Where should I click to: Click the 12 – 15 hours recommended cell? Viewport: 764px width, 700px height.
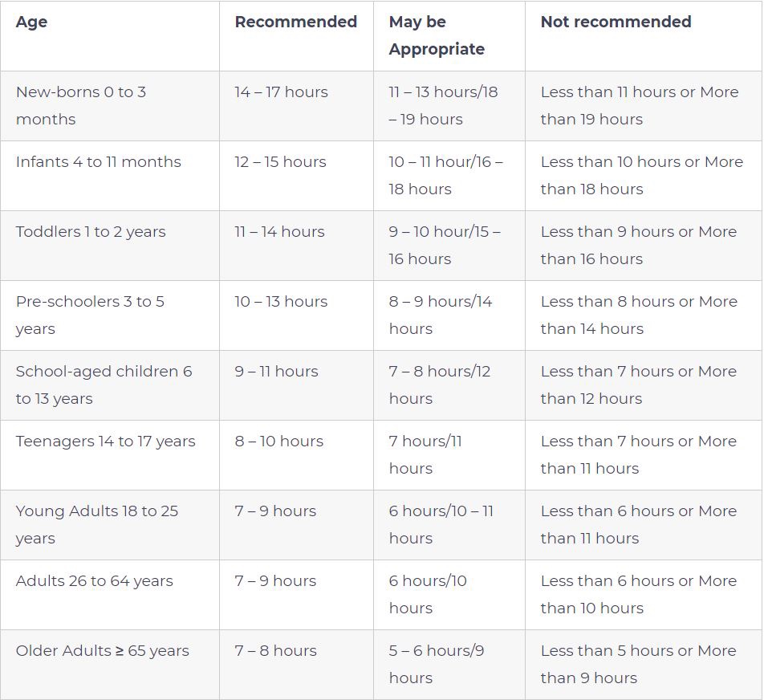click(280, 162)
